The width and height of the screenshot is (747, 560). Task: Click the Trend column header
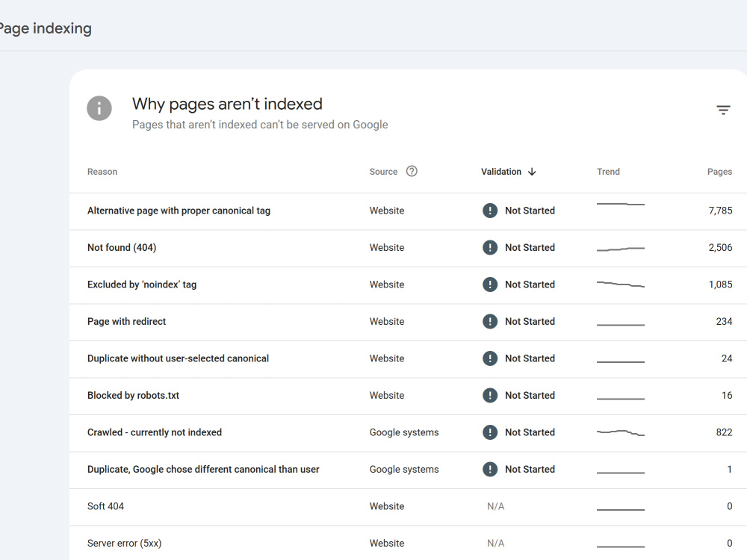click(x=608, y=172)
